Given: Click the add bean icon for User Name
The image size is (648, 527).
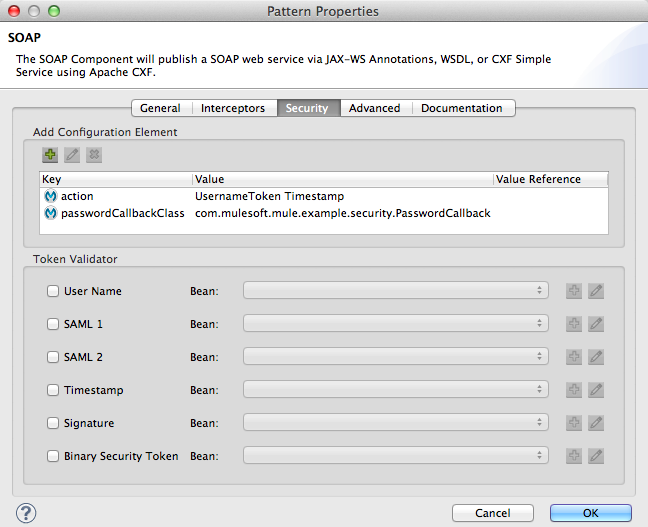Looking at the screenshot, I should point(574,291).
